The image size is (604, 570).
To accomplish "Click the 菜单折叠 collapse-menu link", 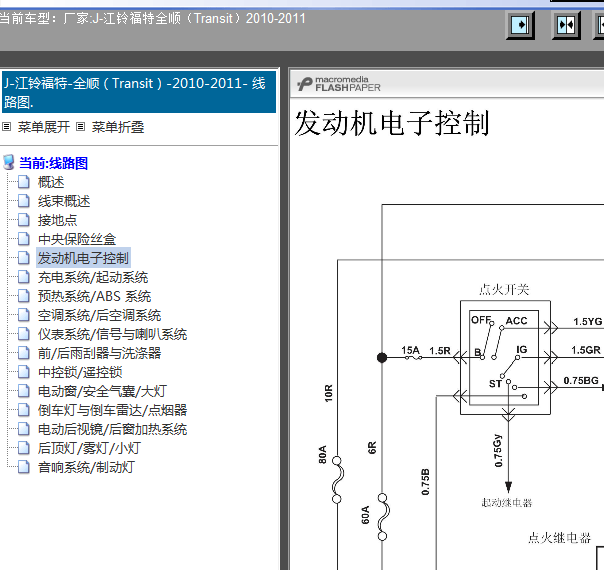I will 118,127.
